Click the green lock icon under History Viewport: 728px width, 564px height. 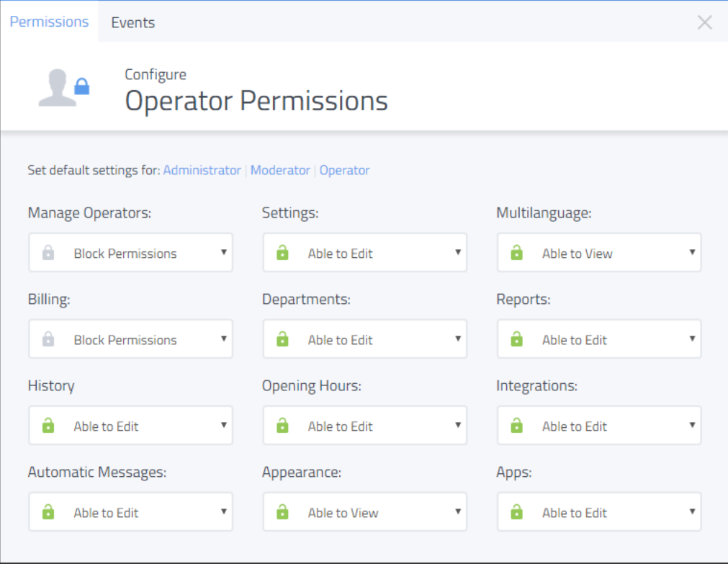coord(48,426)
